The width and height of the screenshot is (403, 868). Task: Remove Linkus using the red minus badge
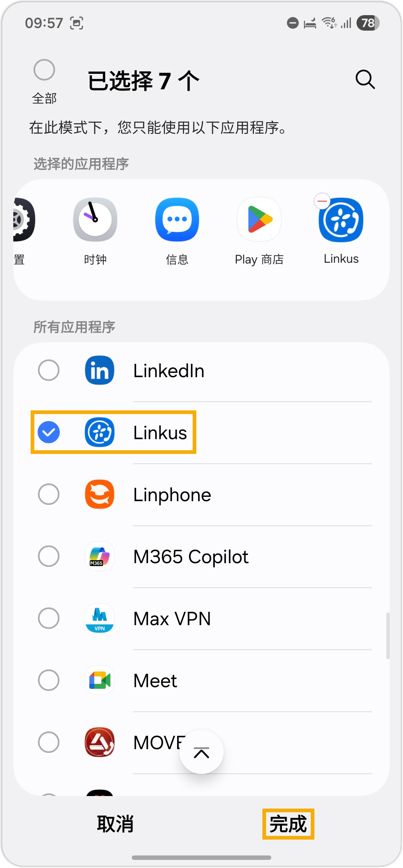point(322,201)
